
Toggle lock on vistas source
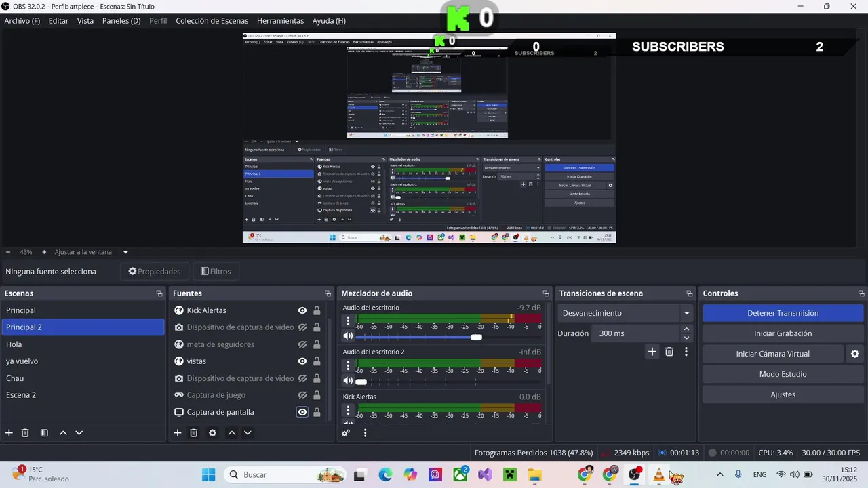coord(317,361)
